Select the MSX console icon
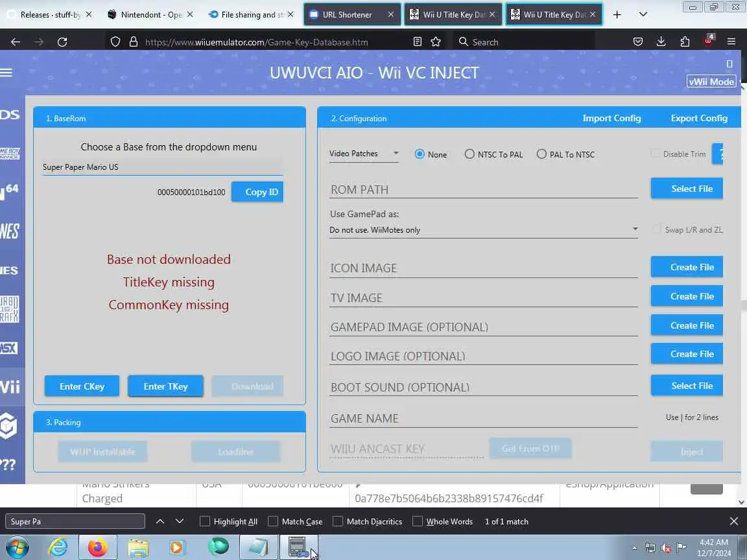Viewport: 747px width, 560px height. pos(10,348)
